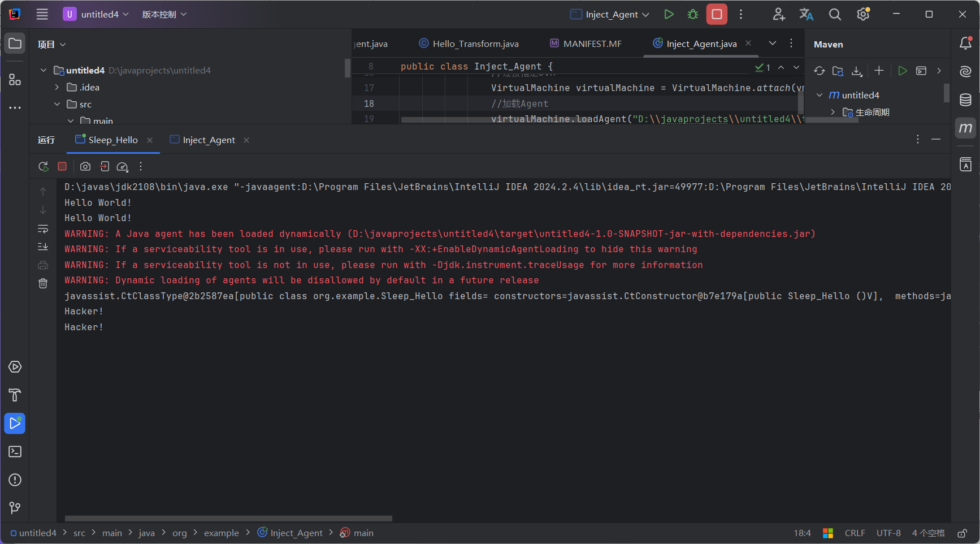Toggle soft-wrap in console output
Viewport: 980px width, 544px height.
click(x=43, y=229)
